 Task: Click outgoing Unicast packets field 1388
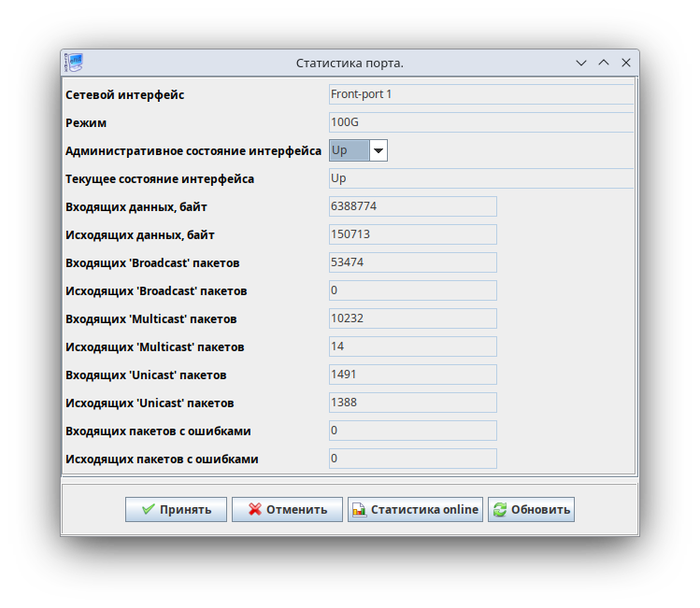coord(413,403)
